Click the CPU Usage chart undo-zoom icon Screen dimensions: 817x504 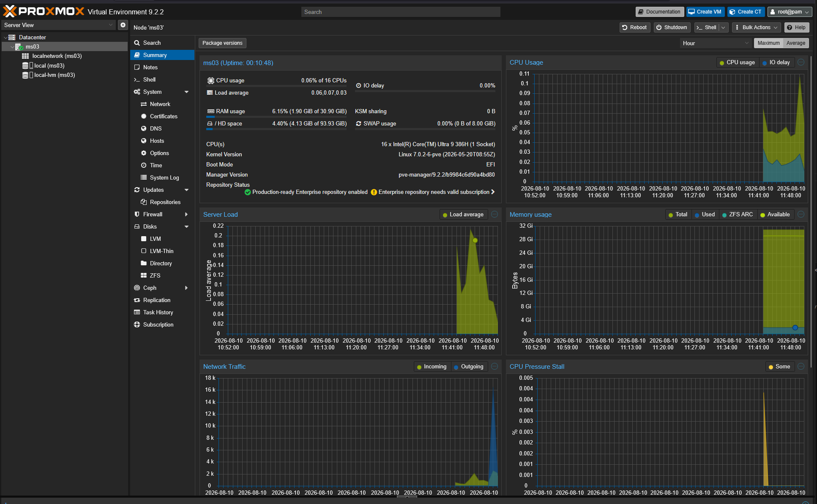(801, 63)
